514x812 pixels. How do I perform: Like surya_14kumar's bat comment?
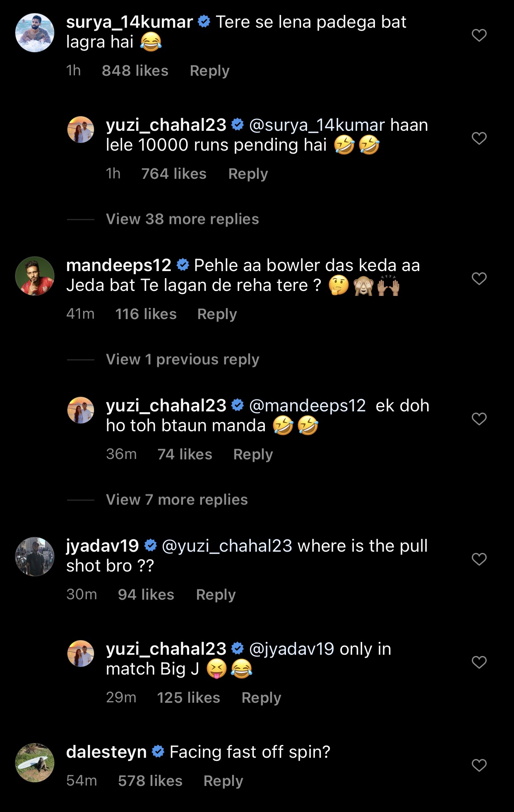pos(479,35)
